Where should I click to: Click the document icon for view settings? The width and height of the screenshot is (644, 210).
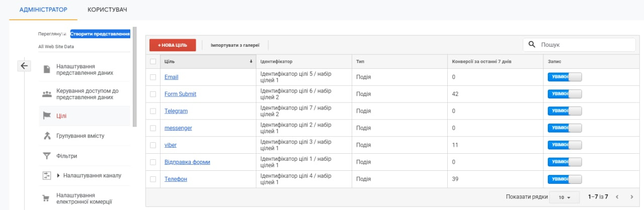coord(47,69)
